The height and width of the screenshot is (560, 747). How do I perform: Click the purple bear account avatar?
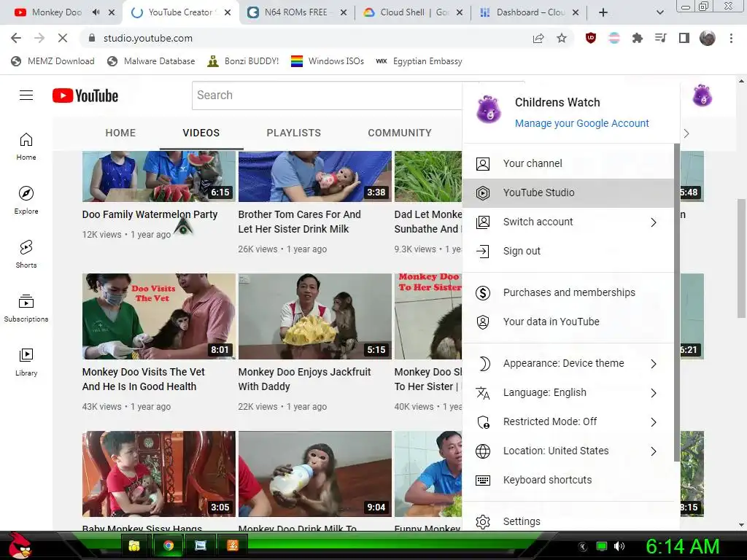point(702,96)
